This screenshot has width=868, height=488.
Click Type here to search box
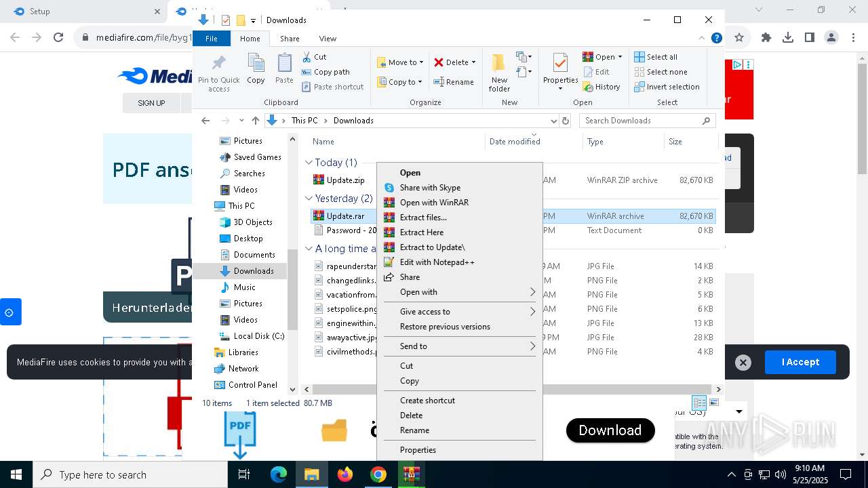pos(130,474)
